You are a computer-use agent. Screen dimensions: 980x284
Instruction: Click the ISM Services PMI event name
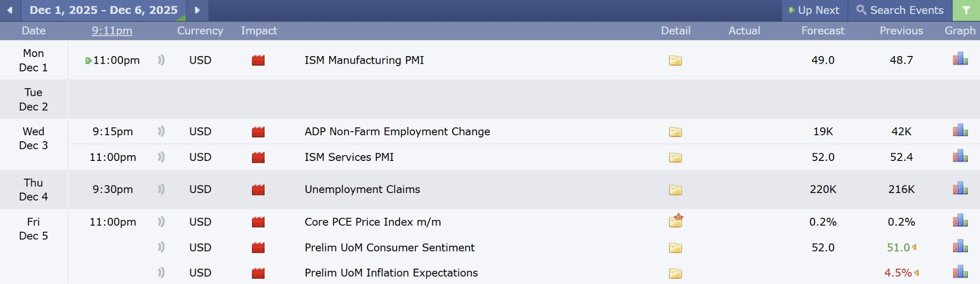coord(349,157)
